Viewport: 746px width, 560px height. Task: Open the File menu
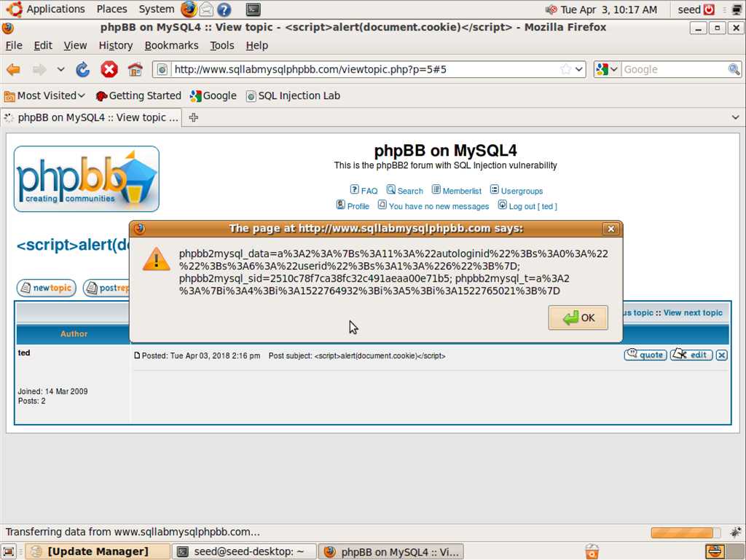pos(14,46)
